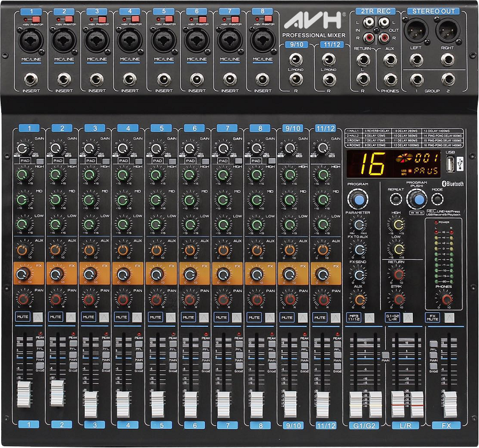Grab the channel 2 fader
This screenshot has width=479, height=448.
click(57, 393)
